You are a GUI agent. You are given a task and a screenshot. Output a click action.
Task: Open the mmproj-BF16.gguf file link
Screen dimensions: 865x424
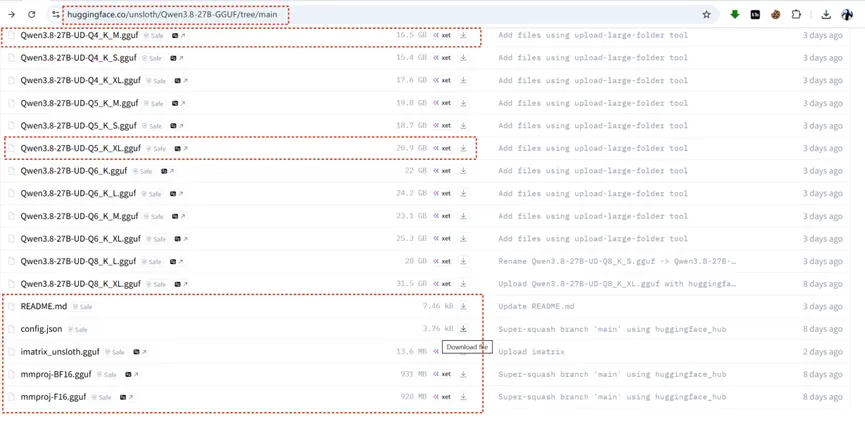[x=56, y=374]
